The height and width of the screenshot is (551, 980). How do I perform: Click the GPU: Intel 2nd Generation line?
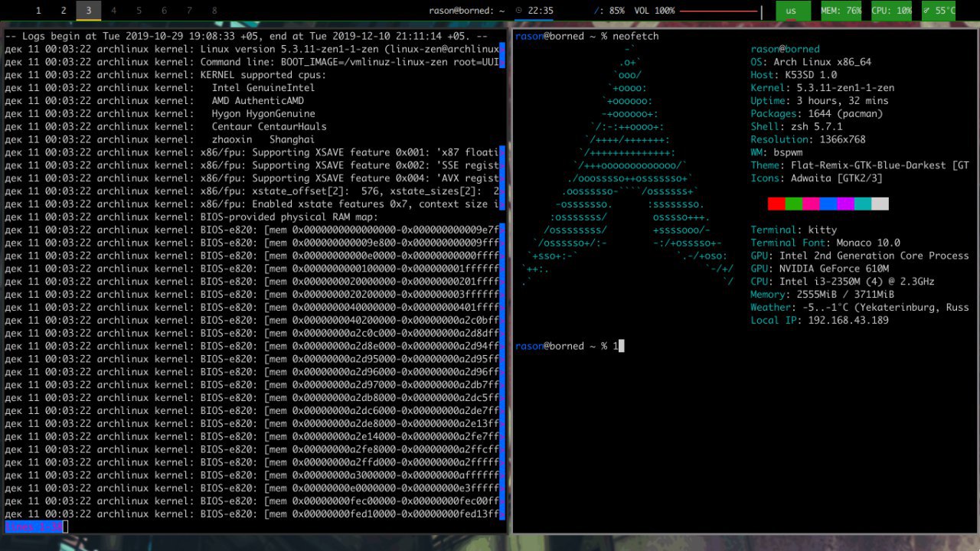[x=860, y=256]
